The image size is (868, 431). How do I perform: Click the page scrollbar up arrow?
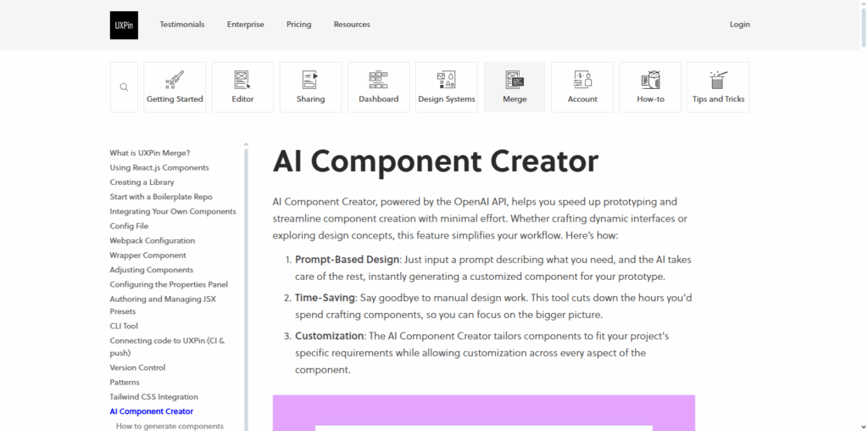863,4
